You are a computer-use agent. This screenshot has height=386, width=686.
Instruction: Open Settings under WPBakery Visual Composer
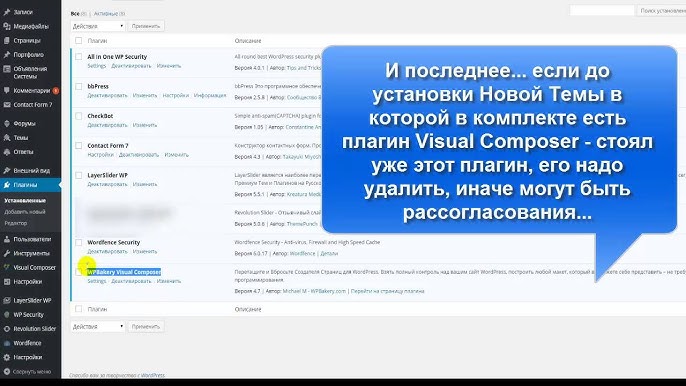pyautogui.click(x=97, y=281)
